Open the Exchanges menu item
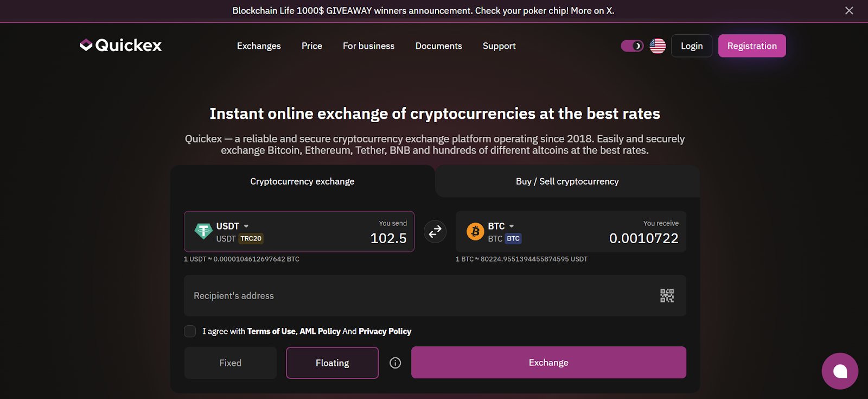This screenshot has width=868, height=399. point(259,46)
